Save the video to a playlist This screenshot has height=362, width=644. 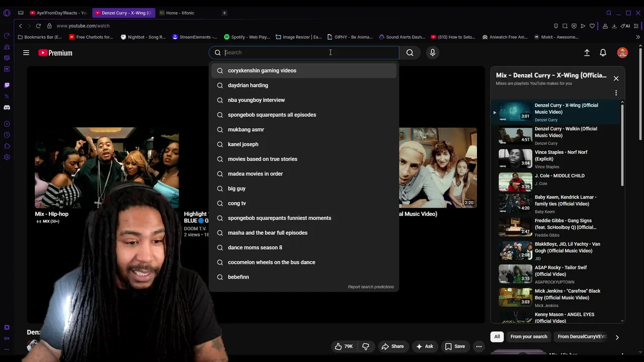[x=455, y=346]
